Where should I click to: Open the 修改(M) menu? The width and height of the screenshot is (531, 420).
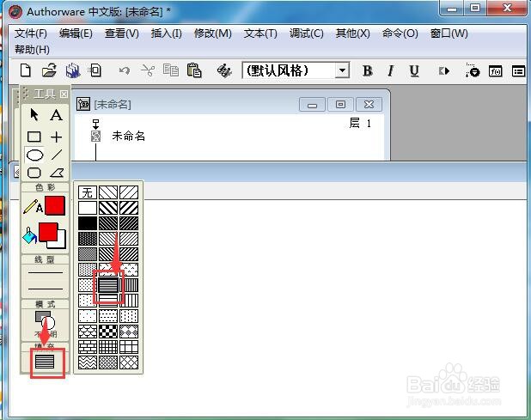point(213,33)
